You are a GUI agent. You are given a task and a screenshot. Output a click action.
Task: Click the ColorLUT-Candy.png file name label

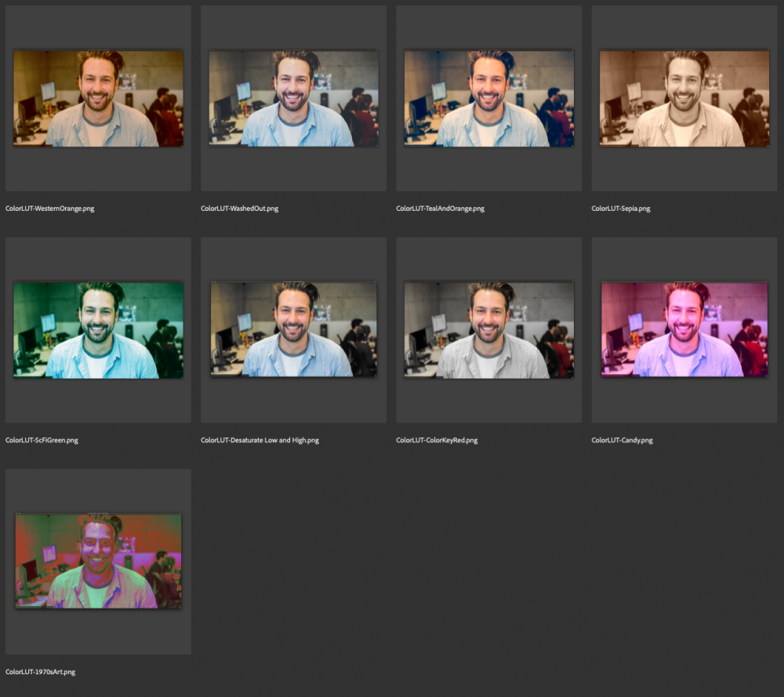[622, 440]
